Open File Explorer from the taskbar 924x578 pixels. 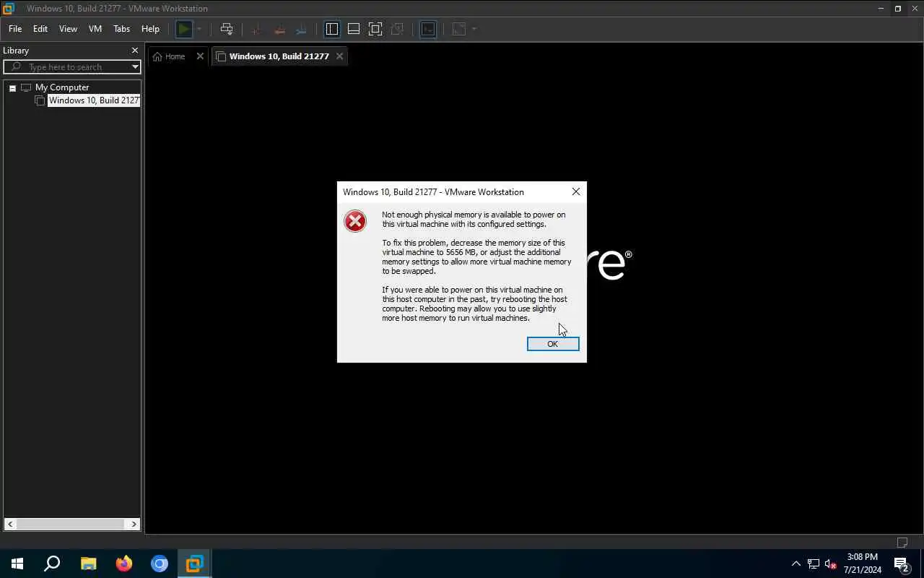pos(88,564)
